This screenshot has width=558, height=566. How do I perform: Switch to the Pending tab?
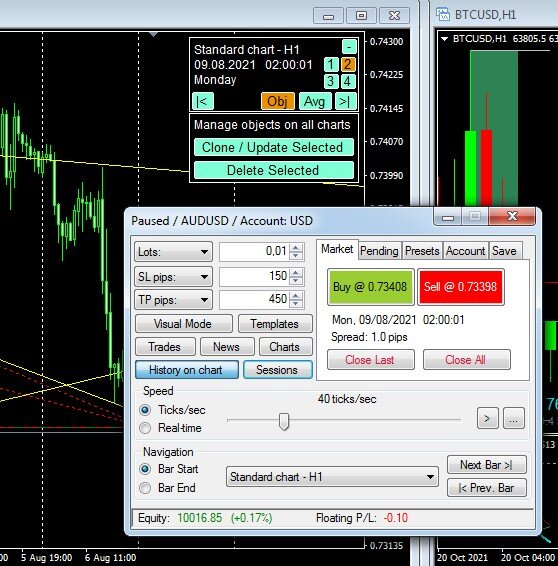click(x=379, y=251)
